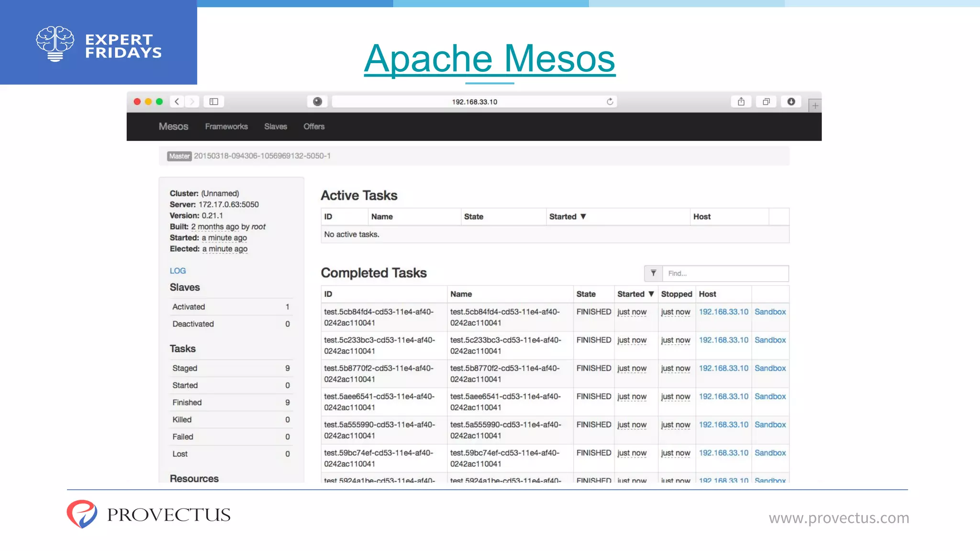Image resolution: width=980 pixels, height=551 pixels.
Task: Open host 192.168.33.10 in test.5c233bc3 row
Action: (x=724, y=340)
